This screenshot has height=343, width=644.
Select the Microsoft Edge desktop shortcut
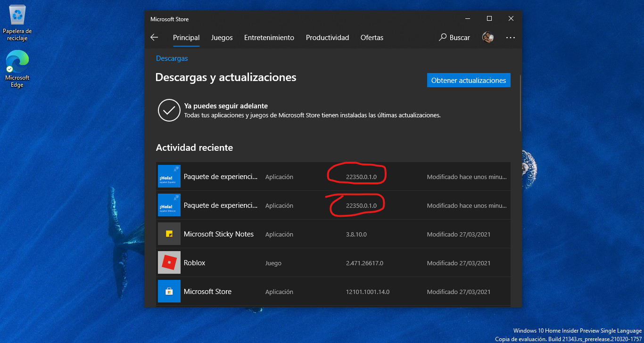[17, 69]
